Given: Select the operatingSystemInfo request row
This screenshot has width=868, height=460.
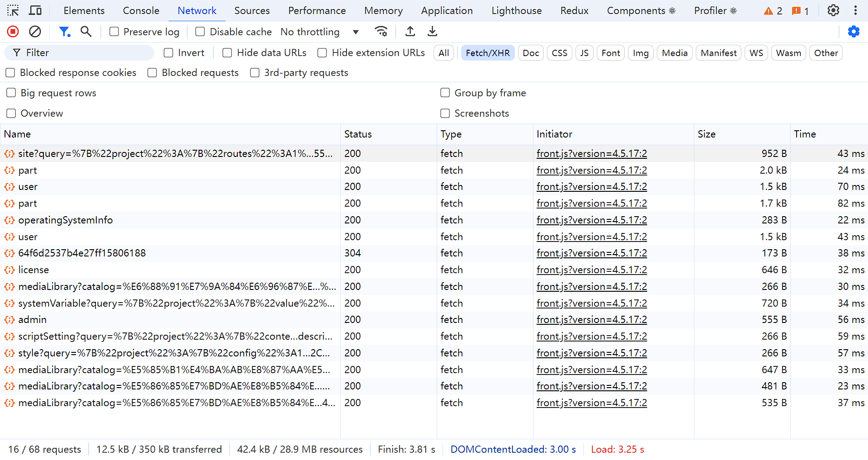Looking at the screenshot, I should [x=434, y=220].
